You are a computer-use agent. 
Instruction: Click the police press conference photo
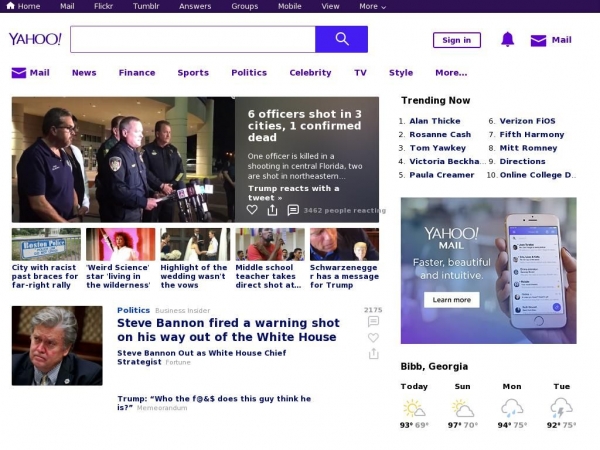coord(123,160)
